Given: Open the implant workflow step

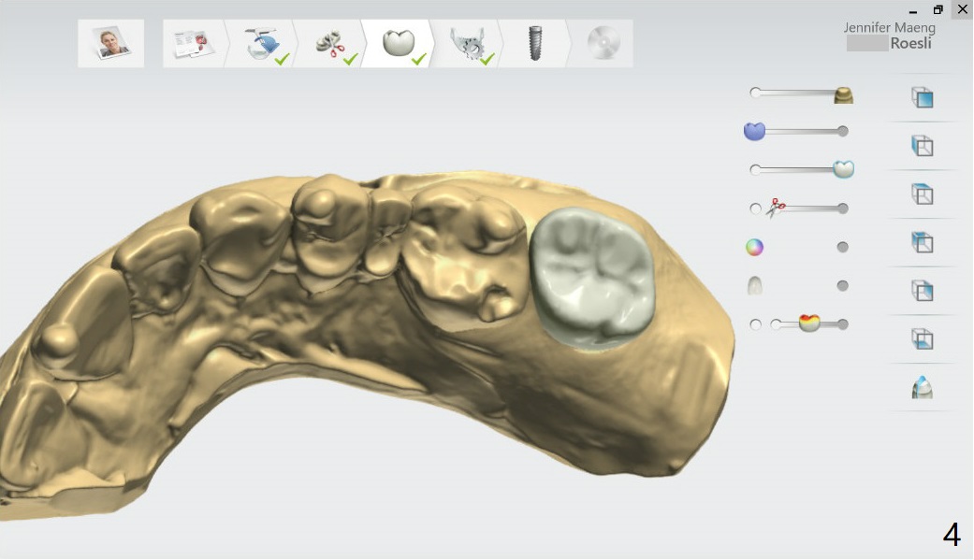Looking at the screenshot, I should click(535, 43).
